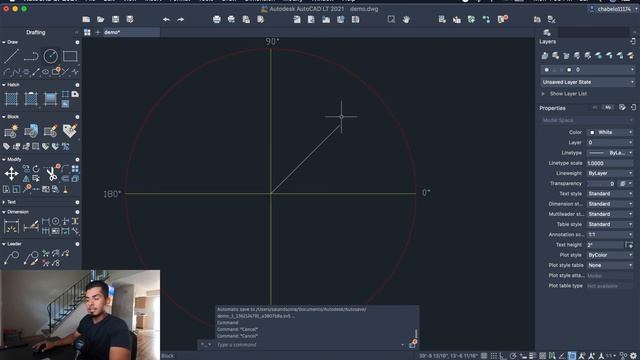Image resolution: width=640 pixels, height=360 pixels.
Task: Click the Linetype scale 1.0000 field
Action: (610, 163)
